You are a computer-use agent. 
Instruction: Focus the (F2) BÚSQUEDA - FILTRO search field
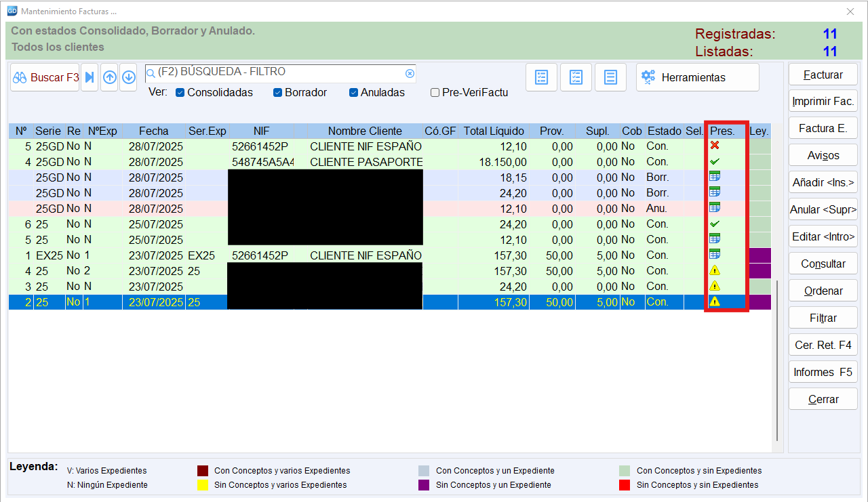click(x=280, y=72)
